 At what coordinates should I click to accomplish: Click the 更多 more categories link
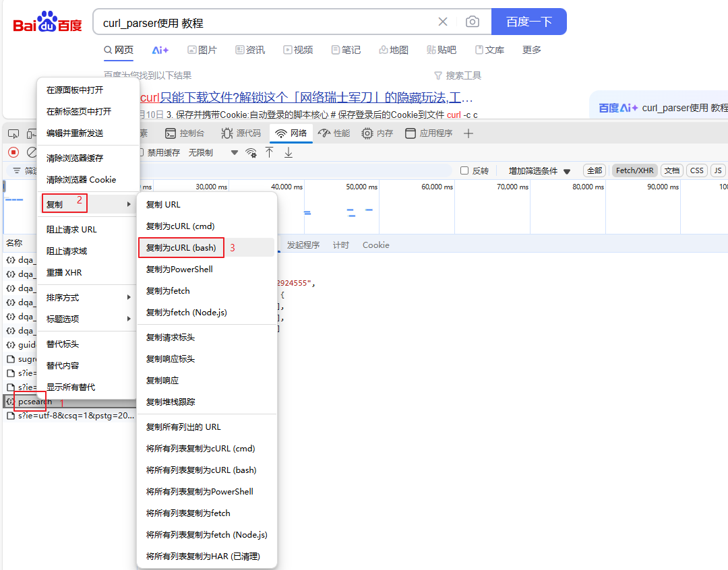tap(532, 50)
